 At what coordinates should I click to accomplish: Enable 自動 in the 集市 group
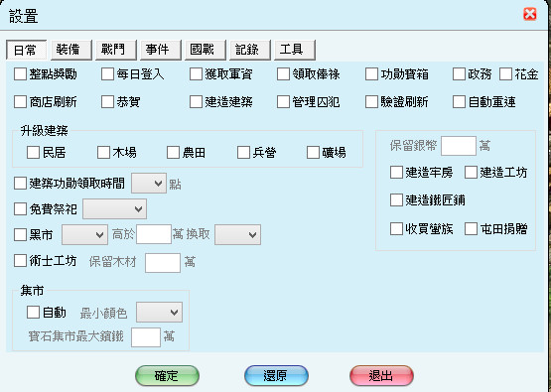pos(33,312)
